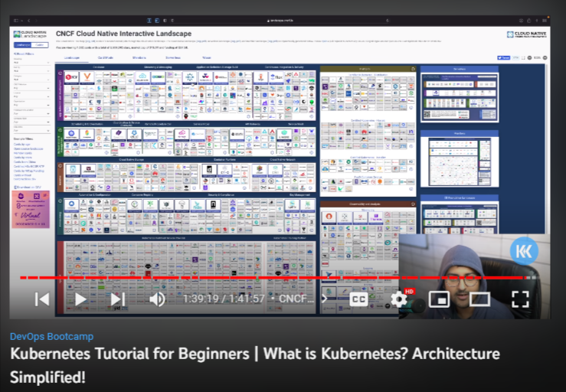This screenshot has width=566, height=392.
Task: Click the Platform section info icon
Action: point(413,69)
